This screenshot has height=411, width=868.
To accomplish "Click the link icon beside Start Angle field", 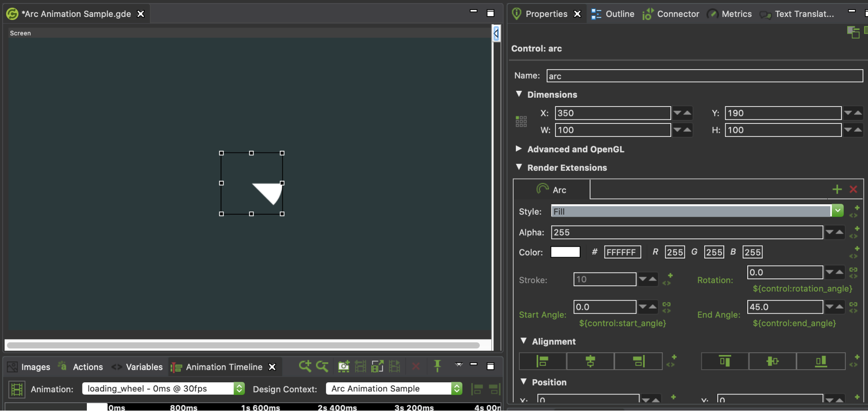I will pyautogui.click(x=667, y=307).
